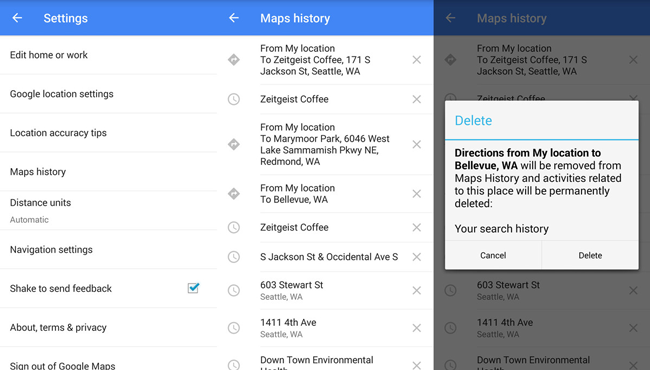Viewport: 650px width, 370px height.
Task: Open Navigation settings
Action: (108, 249)
